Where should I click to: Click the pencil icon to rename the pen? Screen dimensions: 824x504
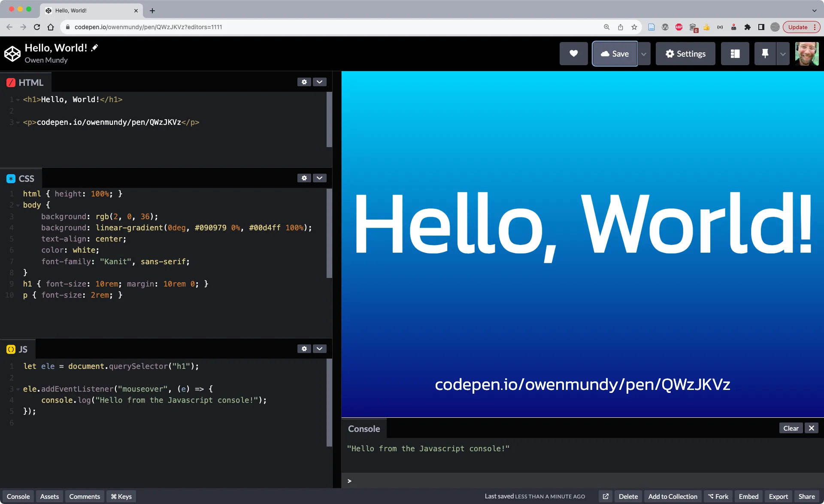pos(94,47)
